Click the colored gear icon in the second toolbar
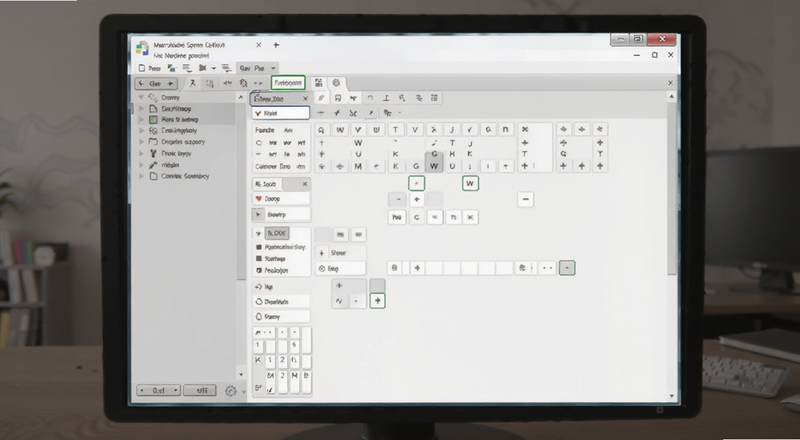The height and width of the screenshot is (440, 800). click(244, 83)
